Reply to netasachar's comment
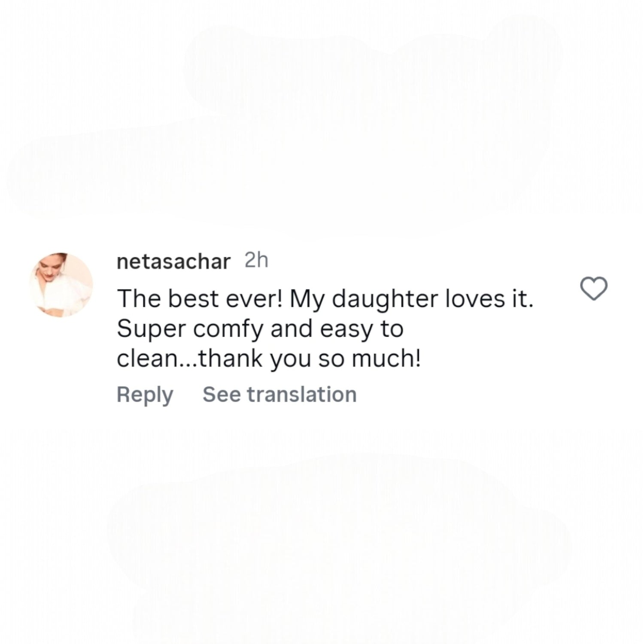 145,395
